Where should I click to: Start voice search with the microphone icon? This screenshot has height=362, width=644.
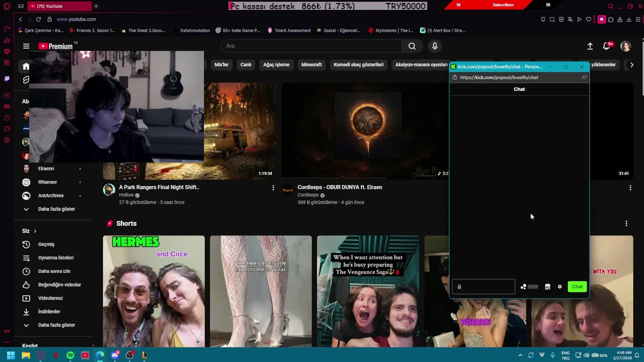(x=435, y=46)
